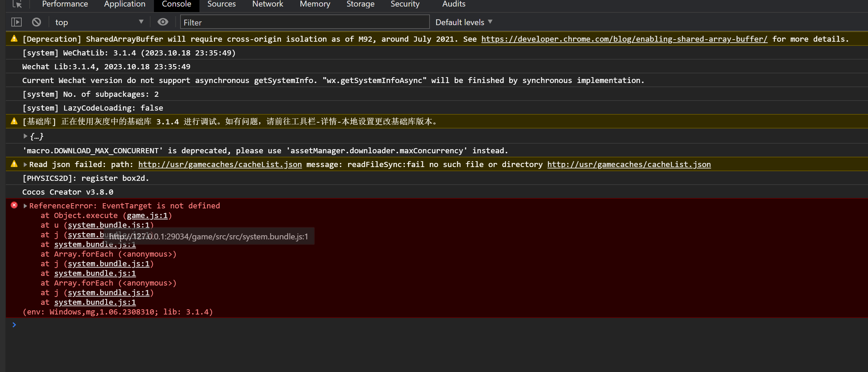Clear console with the ban icon

tap(37, 22)
